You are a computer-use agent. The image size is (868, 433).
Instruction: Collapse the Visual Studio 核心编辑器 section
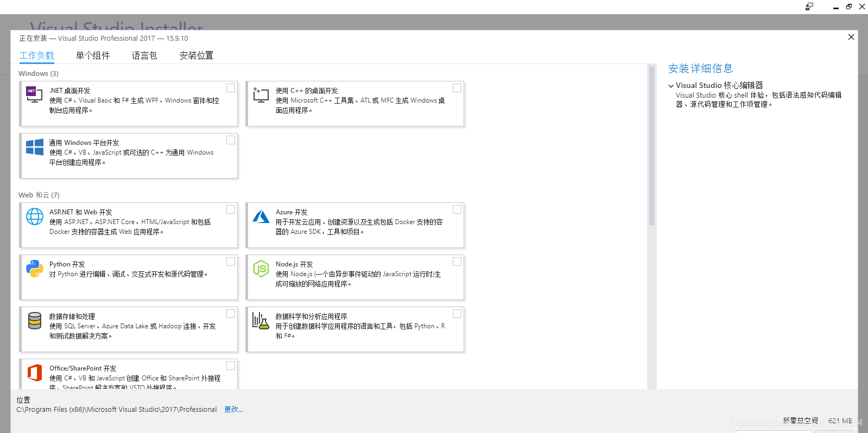point(671,86)
